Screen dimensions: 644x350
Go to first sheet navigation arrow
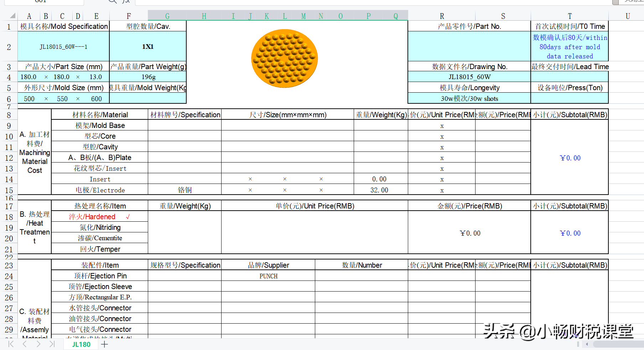click(x=11, y=344)
